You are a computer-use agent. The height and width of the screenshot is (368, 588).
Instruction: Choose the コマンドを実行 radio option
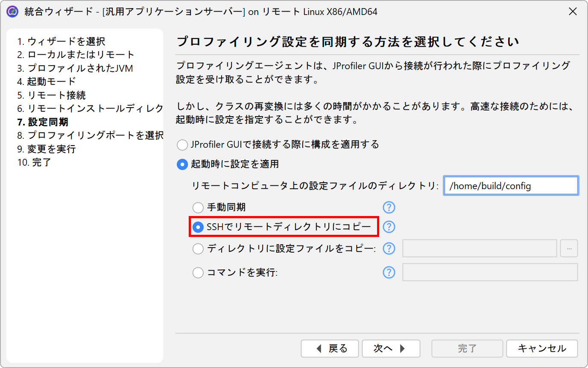click(235, 272)
